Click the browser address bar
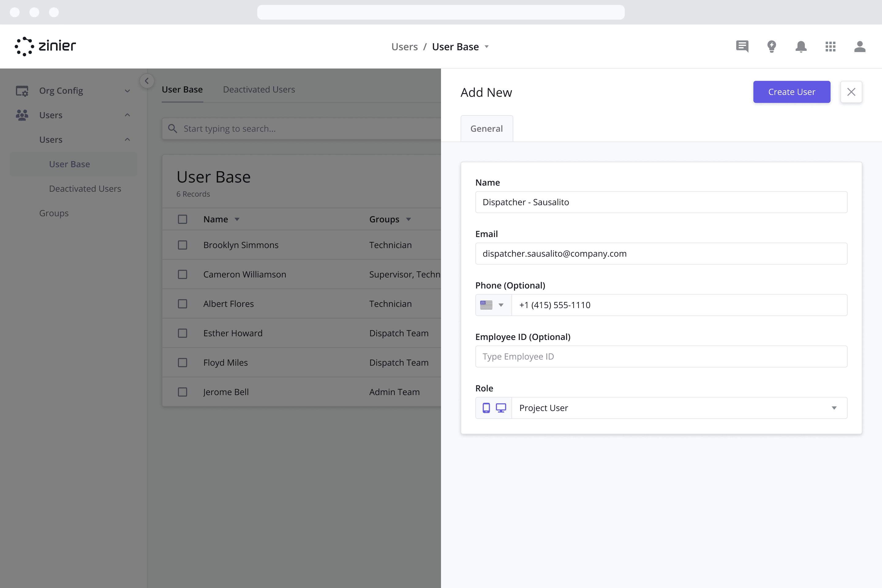The image size is (882, 588). 441,12
